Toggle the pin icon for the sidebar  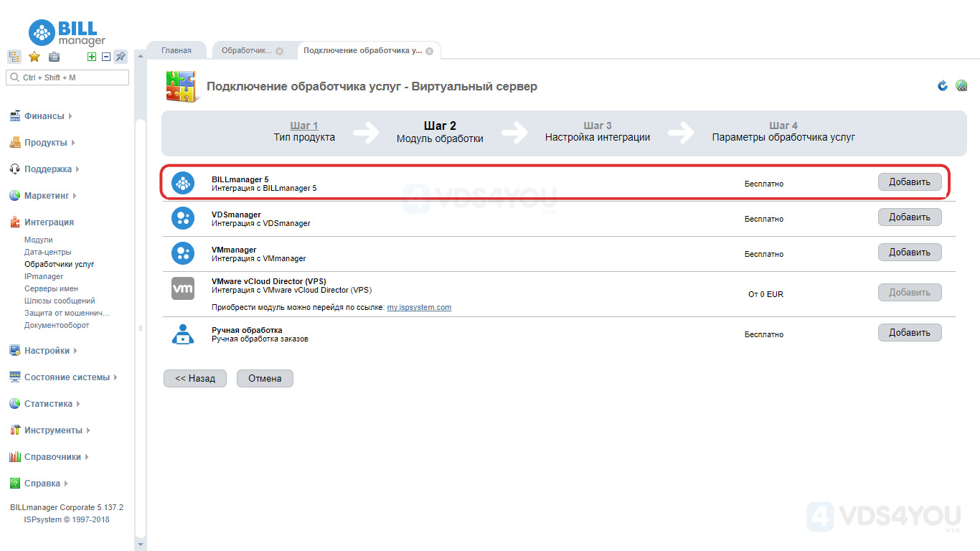coord(121,57)
